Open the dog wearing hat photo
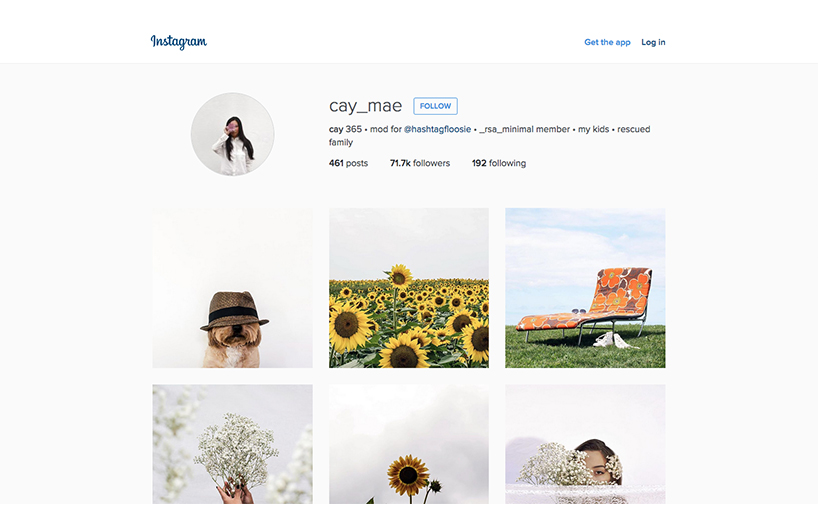 [x=233, y=288]
